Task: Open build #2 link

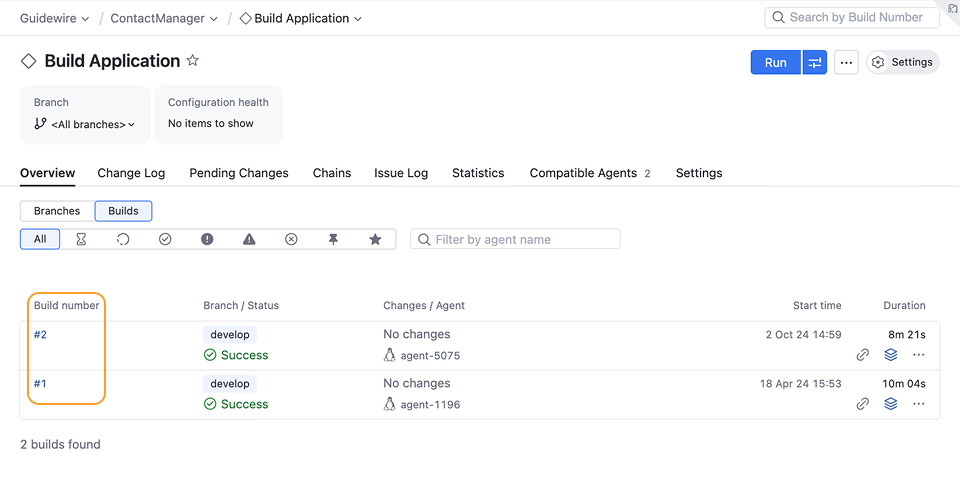Action: [x=40, y=334]
